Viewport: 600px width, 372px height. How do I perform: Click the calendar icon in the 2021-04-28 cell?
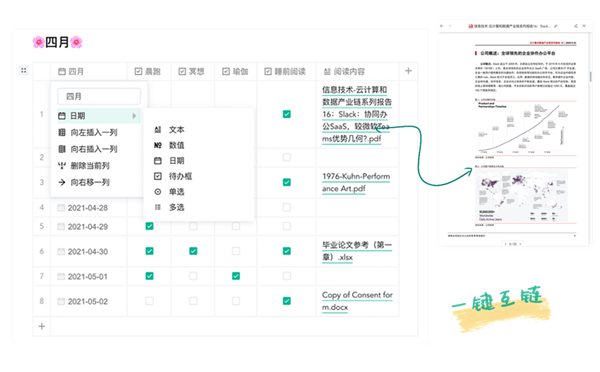click(x=61, y=208)
